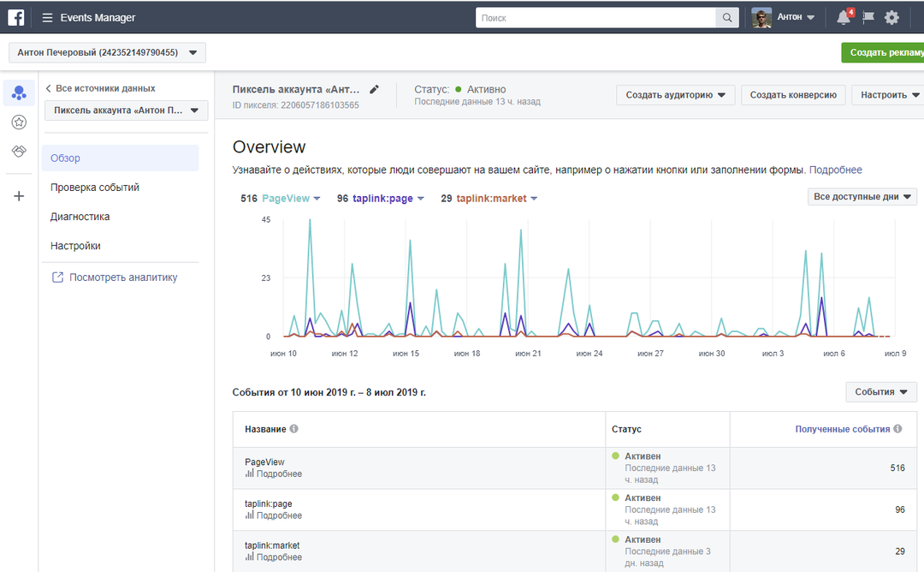Open the settings gear icon
Viewport: 924px width, 572px height.
891,18
